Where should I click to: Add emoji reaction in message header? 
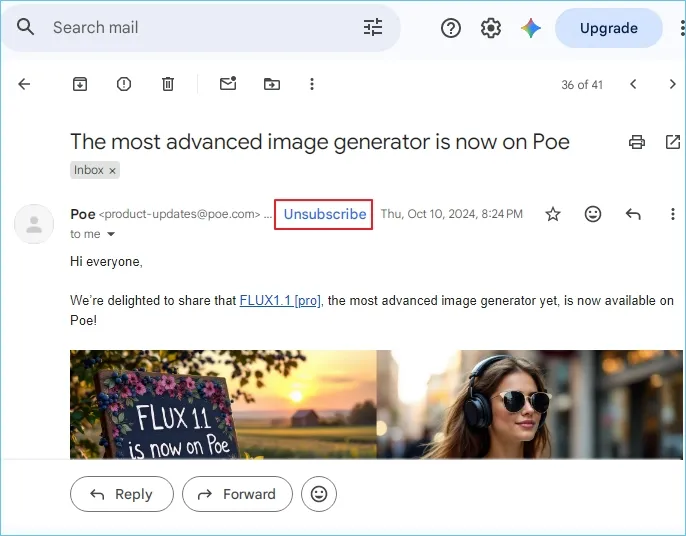[593, 214]
